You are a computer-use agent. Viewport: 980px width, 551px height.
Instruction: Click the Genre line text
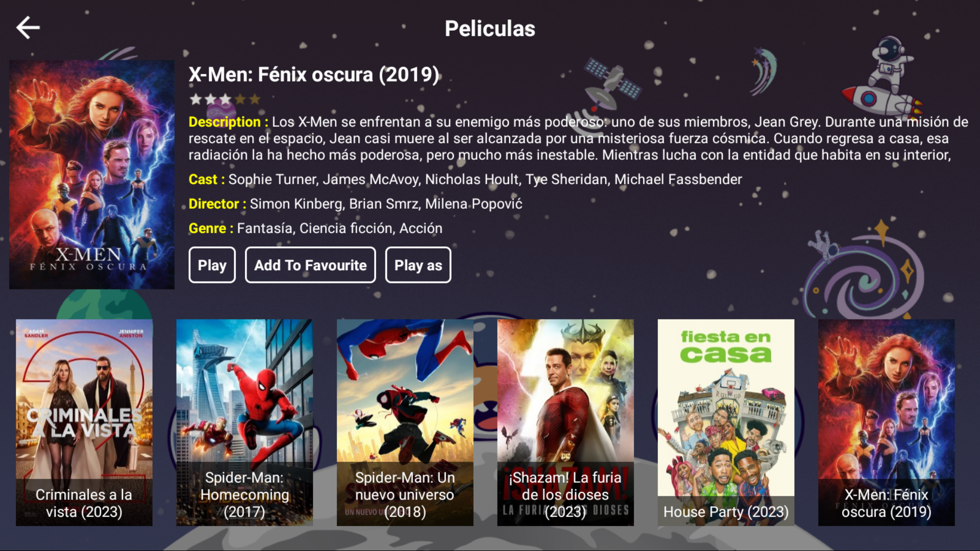[x=315, y=229]
